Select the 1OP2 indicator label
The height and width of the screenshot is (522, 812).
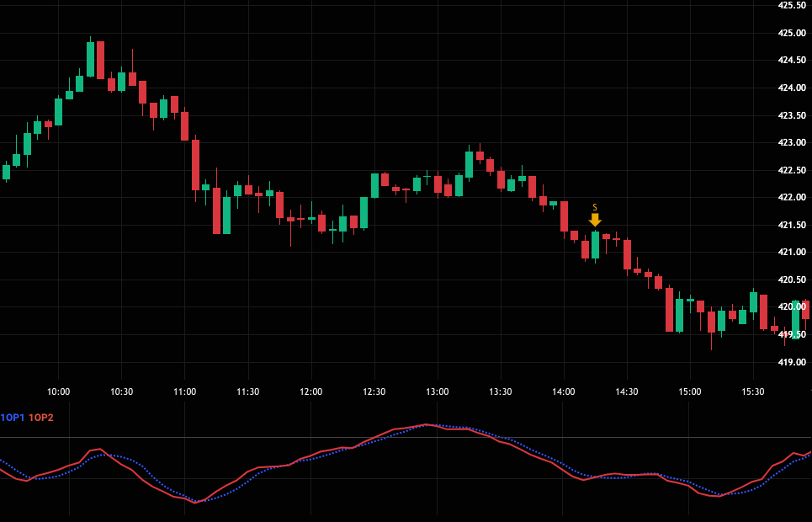click(40, 418)
